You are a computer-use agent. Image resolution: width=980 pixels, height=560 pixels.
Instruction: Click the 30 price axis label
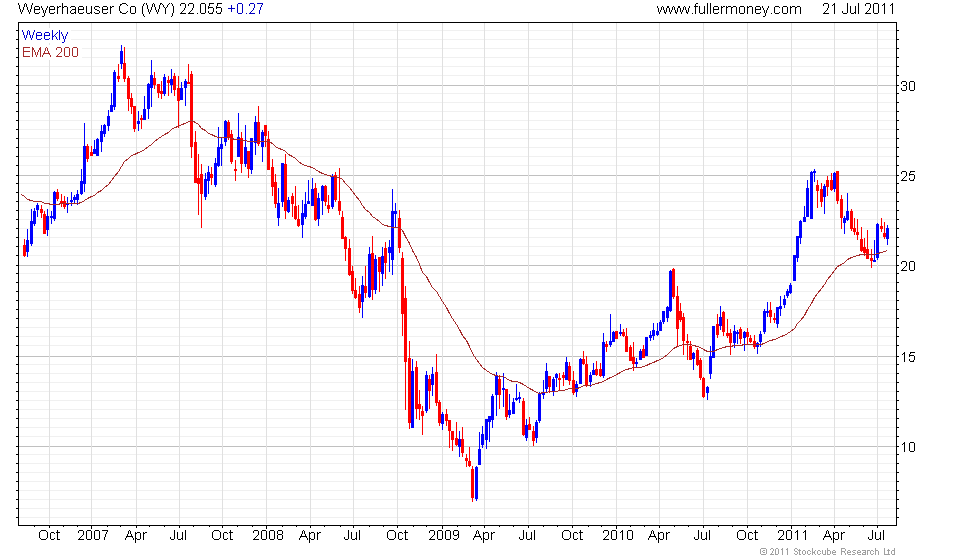(908, 86)
